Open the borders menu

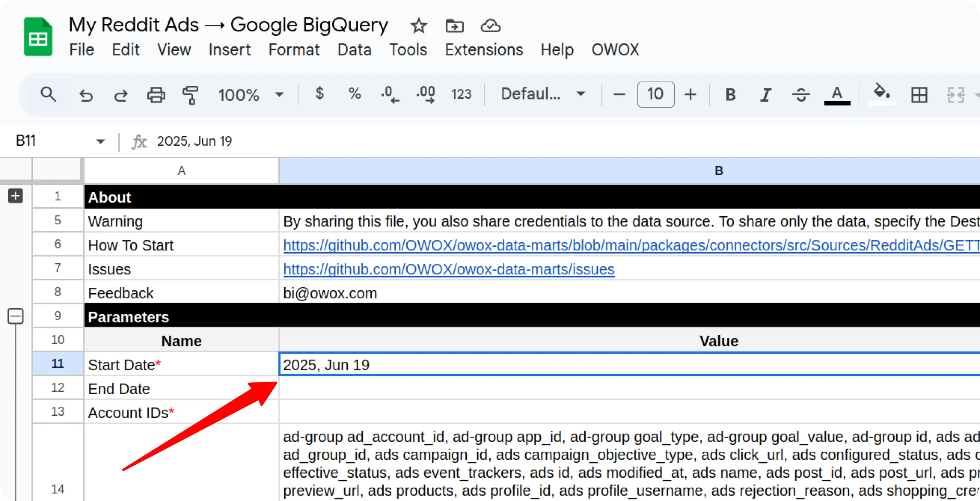coord(919,95)
